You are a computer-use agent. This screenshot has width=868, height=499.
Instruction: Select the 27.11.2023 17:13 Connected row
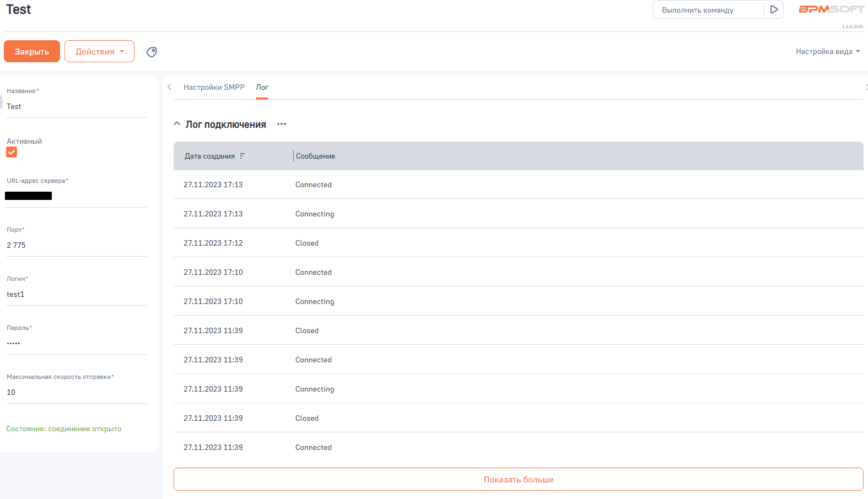518,185
